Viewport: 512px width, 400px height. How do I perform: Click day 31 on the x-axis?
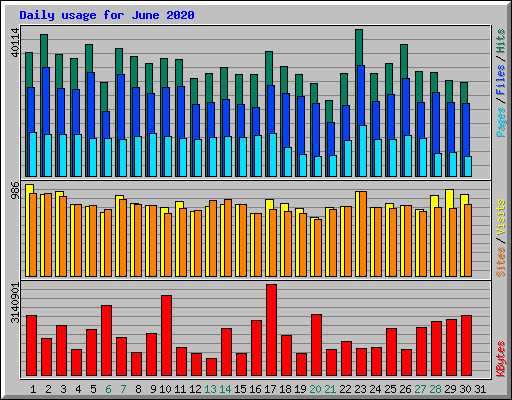[480, 389]
